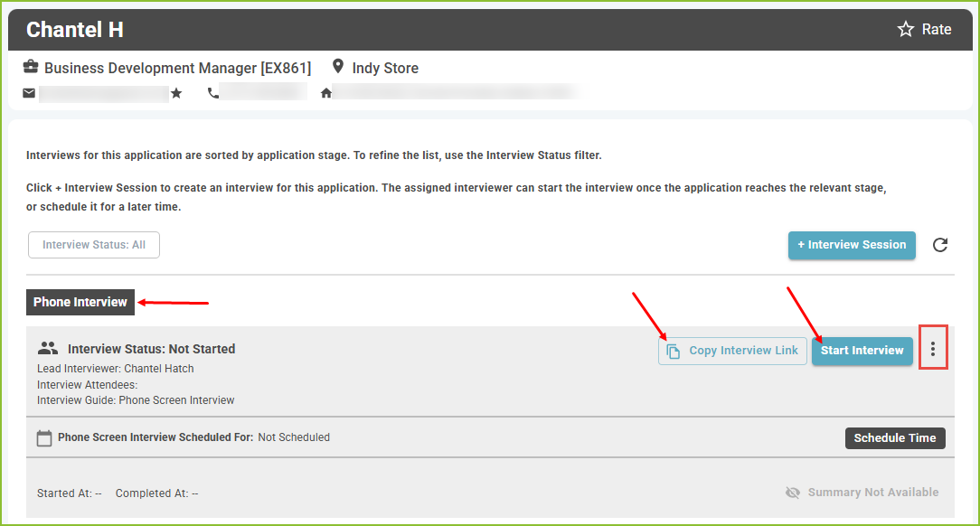
Task: Open the Interview Status: All filter
Action: 94,245
